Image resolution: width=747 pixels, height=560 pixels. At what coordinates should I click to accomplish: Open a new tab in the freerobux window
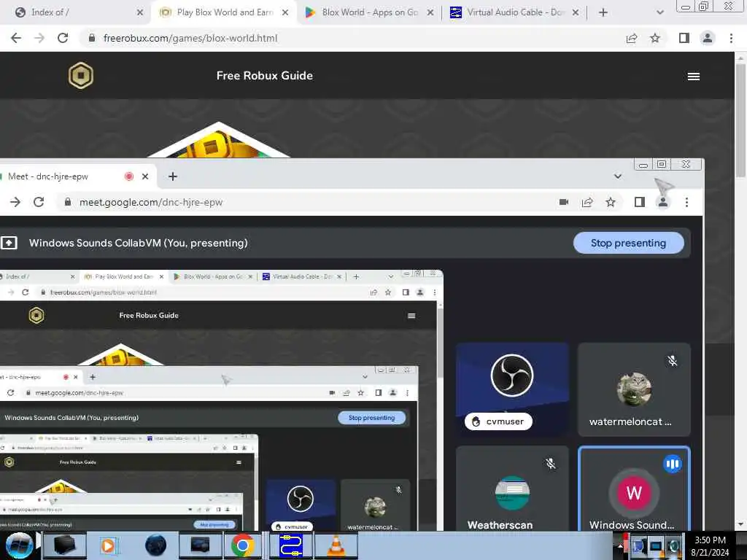(603, 12)
